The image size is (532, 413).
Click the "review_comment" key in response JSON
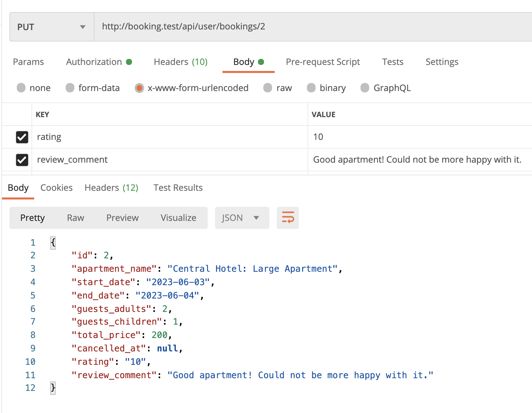pyautogui.click(x=114, y=375)
